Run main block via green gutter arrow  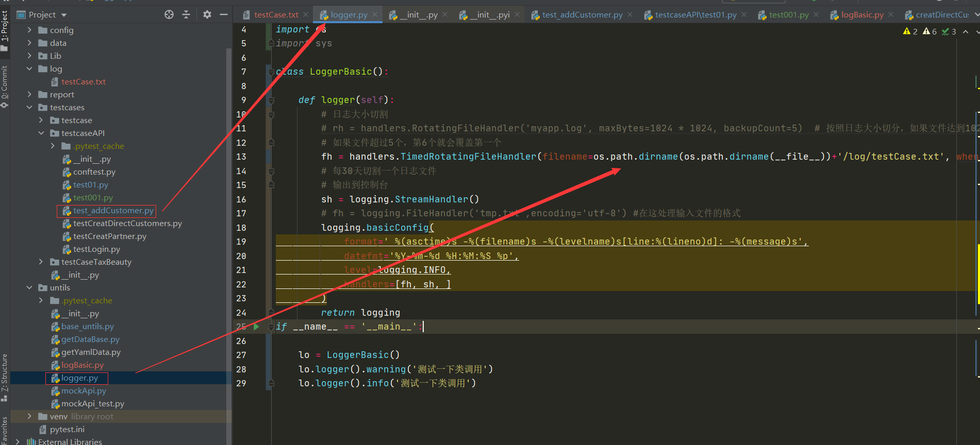pyautogui.click(x=256, y=327)
